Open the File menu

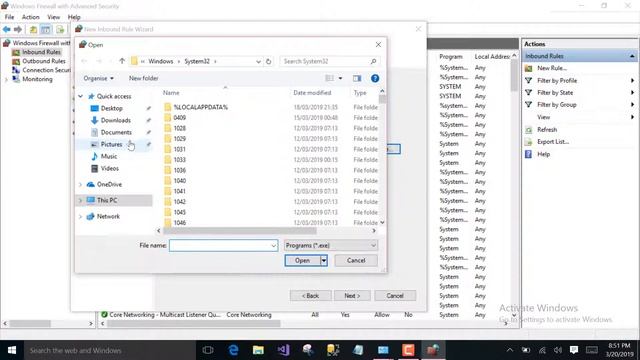pyautogui.click(x=9, y=17)
